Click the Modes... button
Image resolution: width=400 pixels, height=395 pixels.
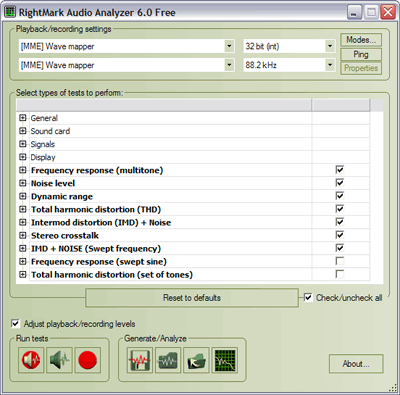pos(361,40)
